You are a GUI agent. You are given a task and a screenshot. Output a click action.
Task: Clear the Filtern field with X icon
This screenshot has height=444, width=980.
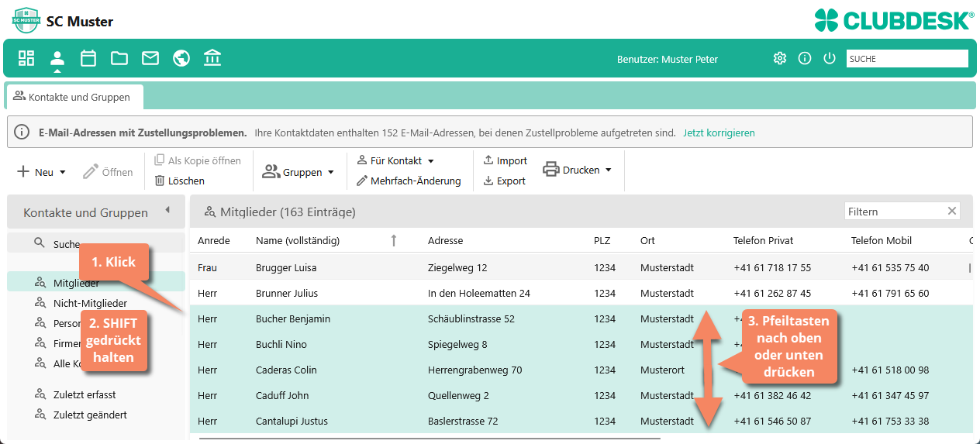[952, 211]
